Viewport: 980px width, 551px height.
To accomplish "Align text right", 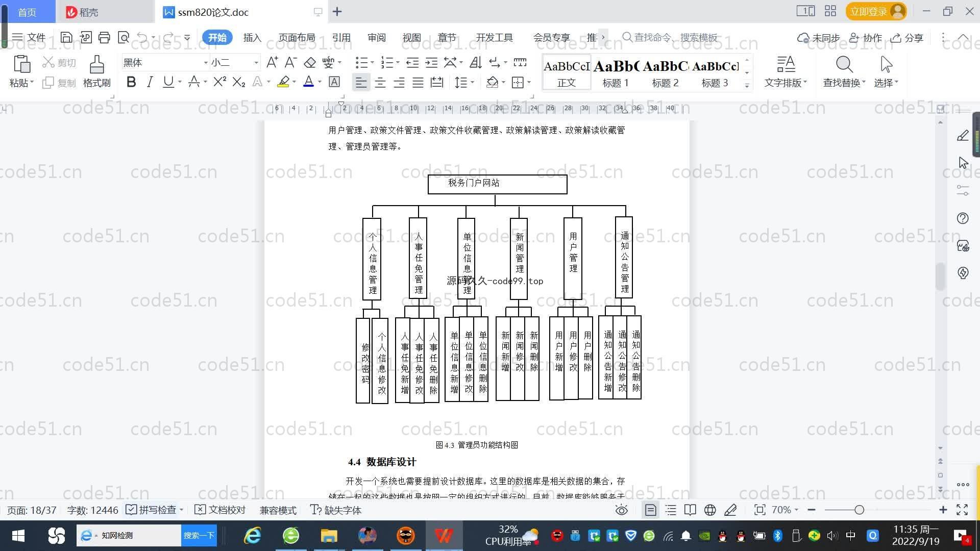I will tap(399, 82).
